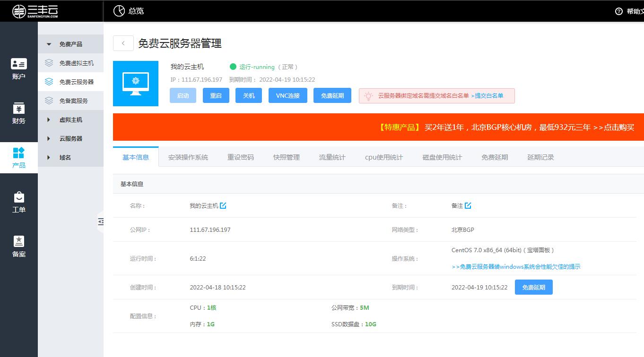Click the orange 特惠产品 promotion banner
This screenshot has height=357, width=644.
pyautogui.click(x=378, y=127)
